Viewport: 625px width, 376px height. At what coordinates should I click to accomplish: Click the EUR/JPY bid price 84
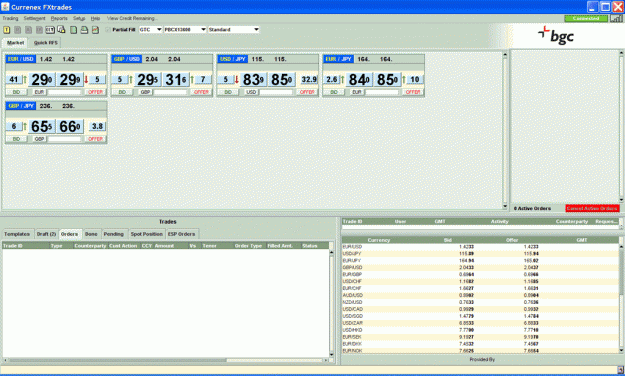[x=360, y=80]
